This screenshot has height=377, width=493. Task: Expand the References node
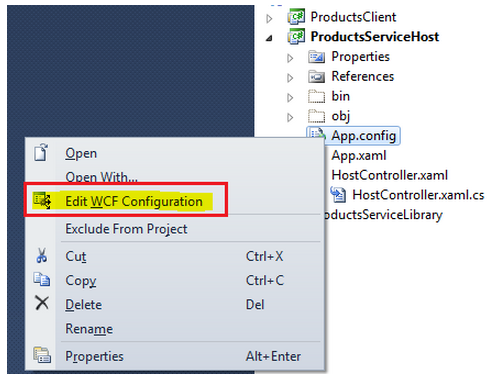tap(290, 78)
